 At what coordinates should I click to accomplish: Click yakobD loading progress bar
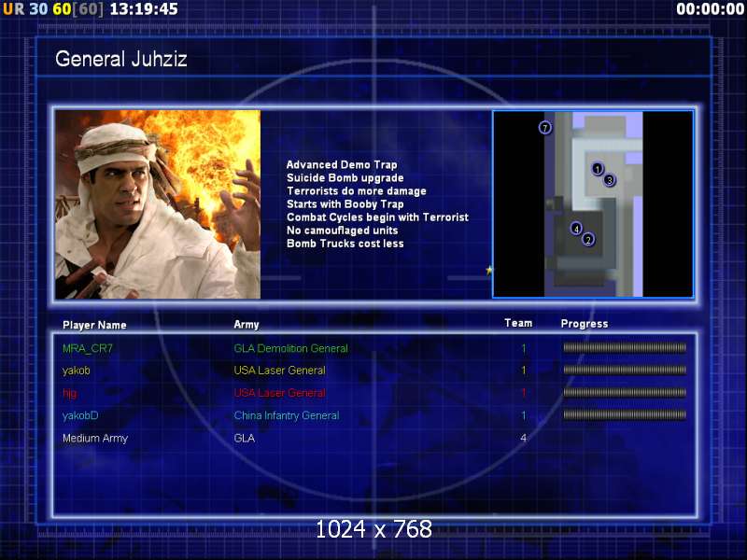click(x=625, y=414)
